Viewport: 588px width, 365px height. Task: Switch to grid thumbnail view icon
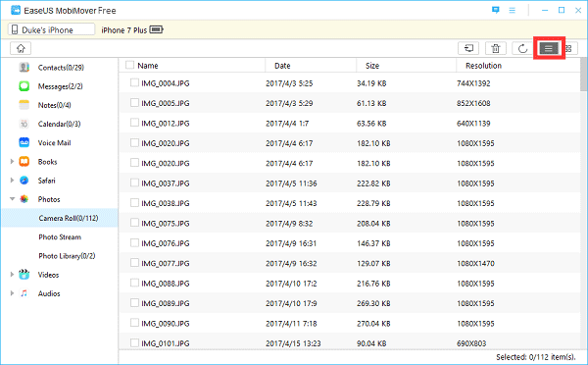(x=568, y=48)
